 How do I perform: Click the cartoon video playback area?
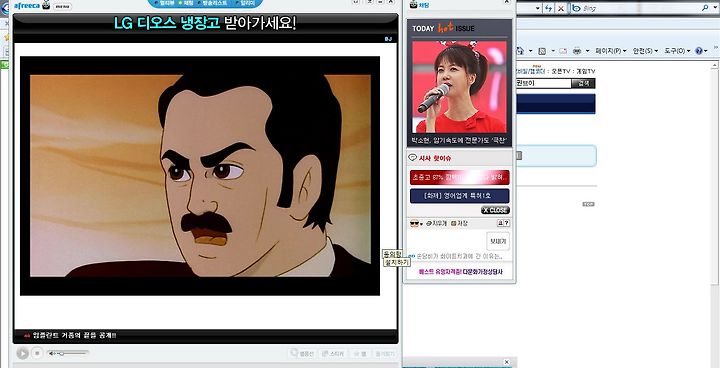200,176
